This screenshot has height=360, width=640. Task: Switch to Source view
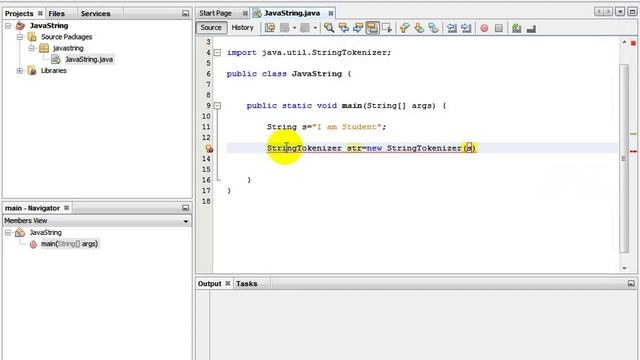211,27
